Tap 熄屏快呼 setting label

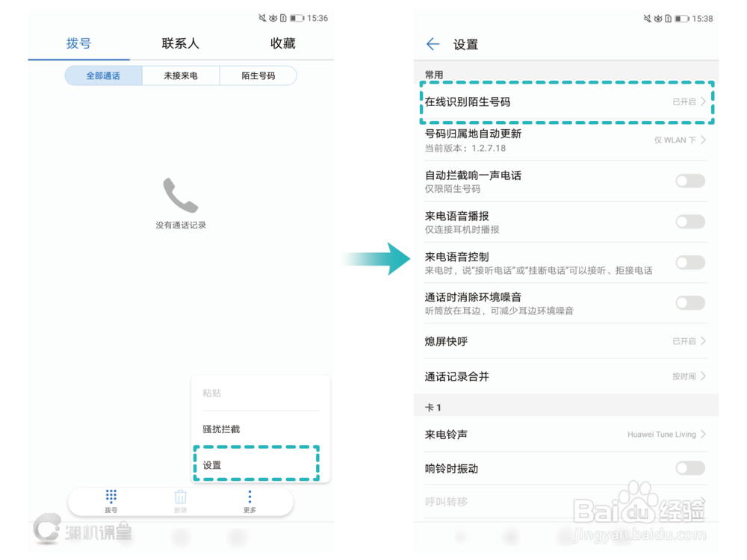pyautogui.click(x=446, y=341)
